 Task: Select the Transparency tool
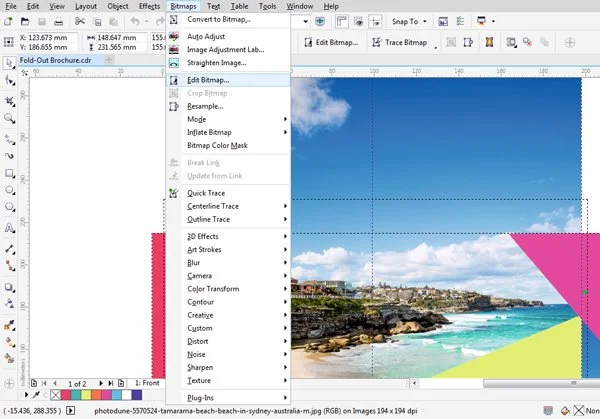(9, 304)
